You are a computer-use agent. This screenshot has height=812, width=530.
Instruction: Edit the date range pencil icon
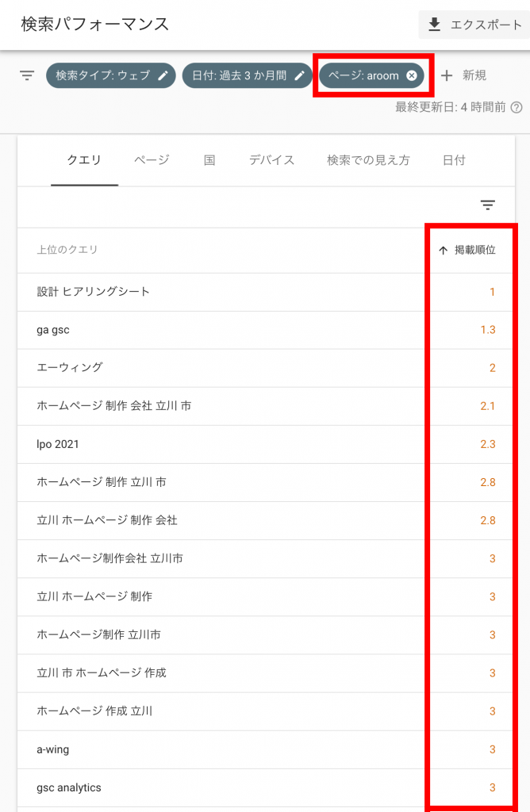pyautogui.click(x=300, y=75)
